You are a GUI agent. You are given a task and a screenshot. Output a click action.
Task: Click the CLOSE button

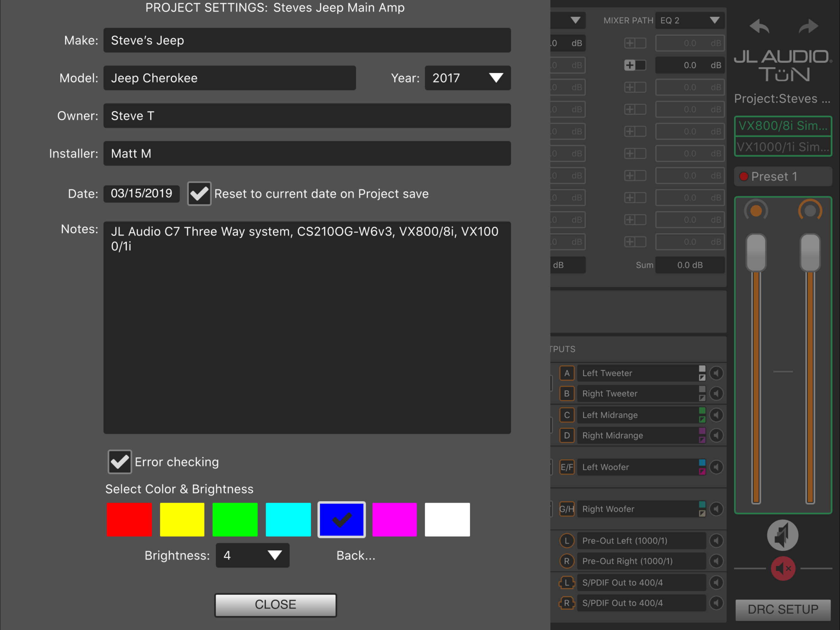[275, 604]
